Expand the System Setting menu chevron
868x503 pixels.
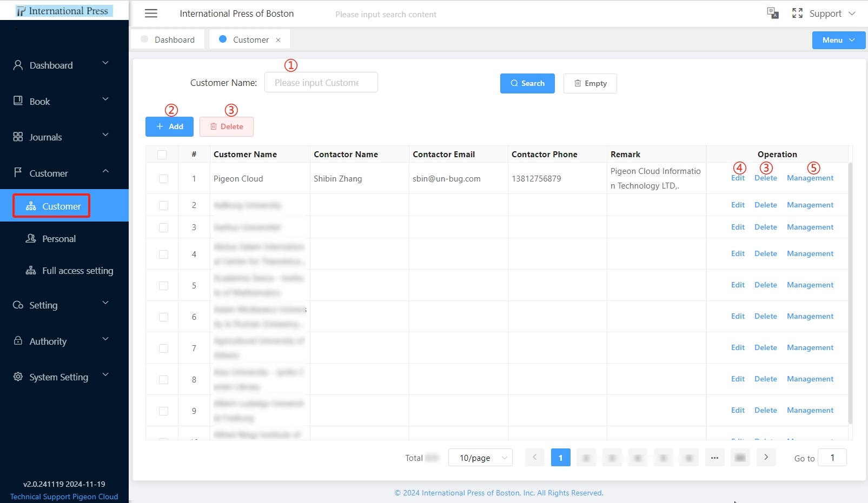point(105,374)
